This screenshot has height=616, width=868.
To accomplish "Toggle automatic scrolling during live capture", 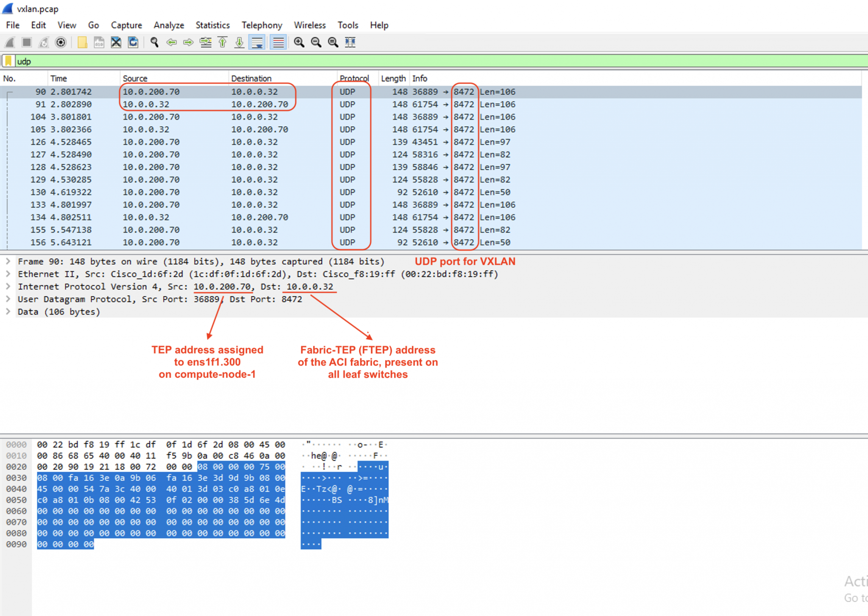I will 257,42.
